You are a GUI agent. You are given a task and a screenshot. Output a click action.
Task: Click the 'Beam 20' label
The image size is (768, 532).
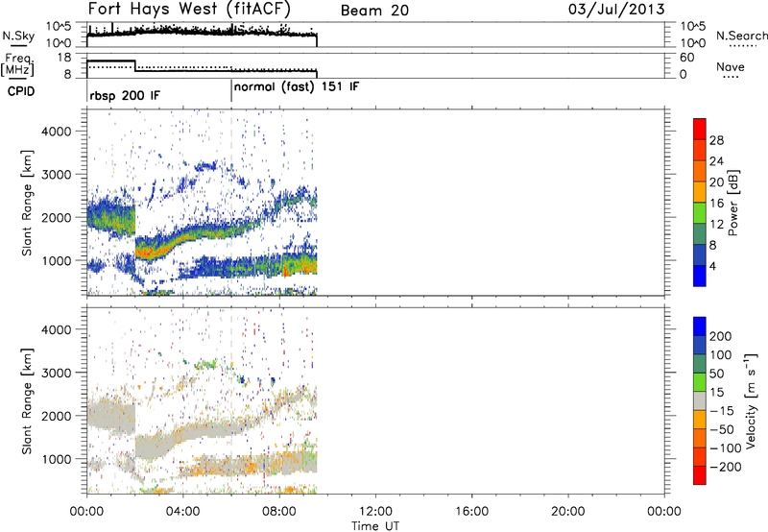coord(374,11)
